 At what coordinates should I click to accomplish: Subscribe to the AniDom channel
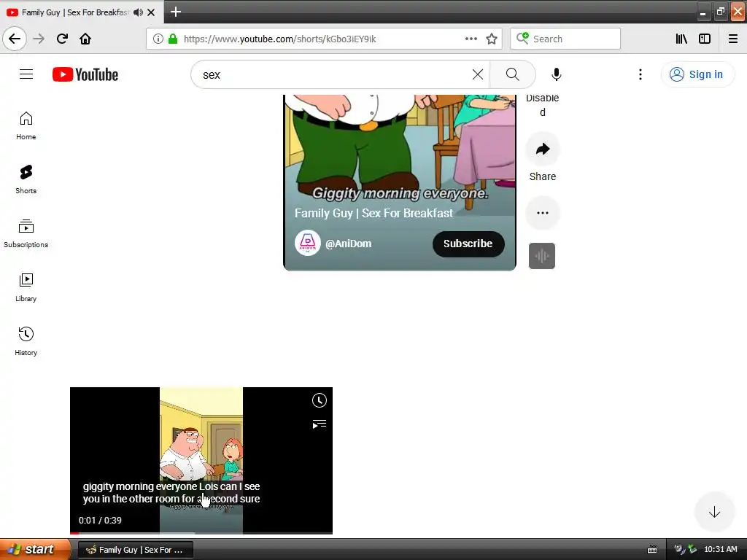tap(468, 244)
